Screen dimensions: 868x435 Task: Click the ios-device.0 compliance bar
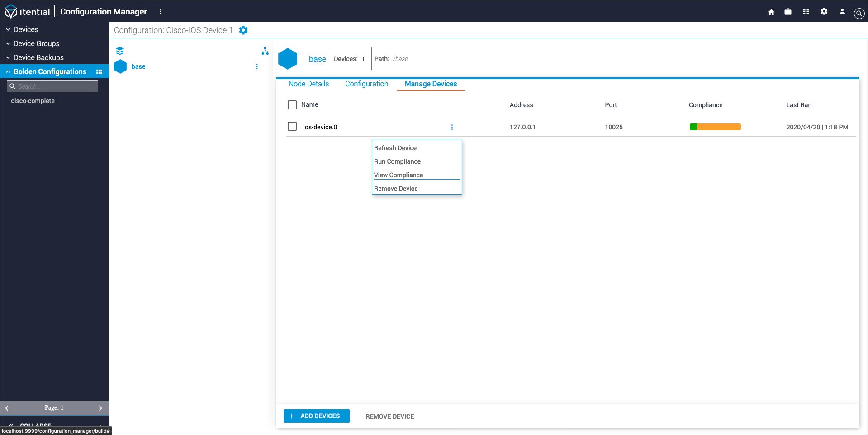(715, 127)
